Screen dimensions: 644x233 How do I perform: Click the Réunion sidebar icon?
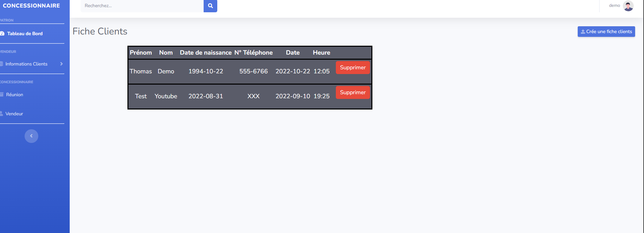tap(2, 94)
